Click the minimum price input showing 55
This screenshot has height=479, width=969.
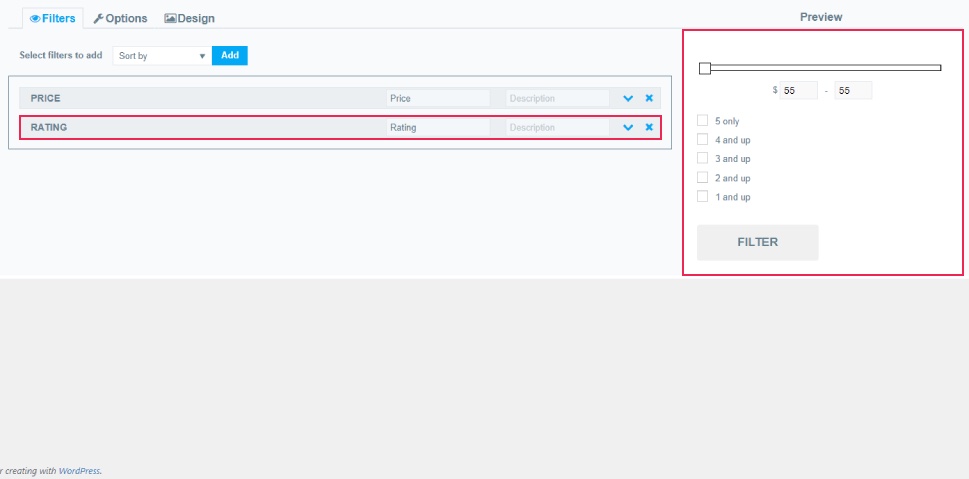(x=798, y=90)
